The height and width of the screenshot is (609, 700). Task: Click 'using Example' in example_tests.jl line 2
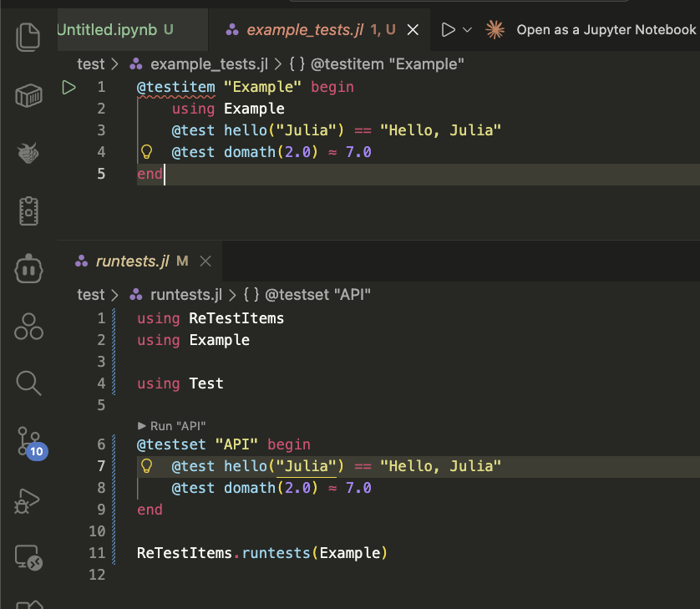coord(228,109)
